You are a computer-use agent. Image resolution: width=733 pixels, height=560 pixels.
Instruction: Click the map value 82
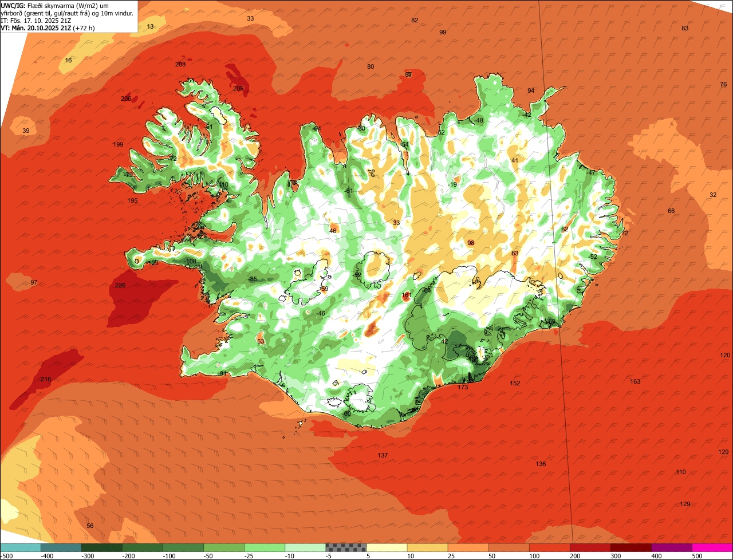click(415, 20)
